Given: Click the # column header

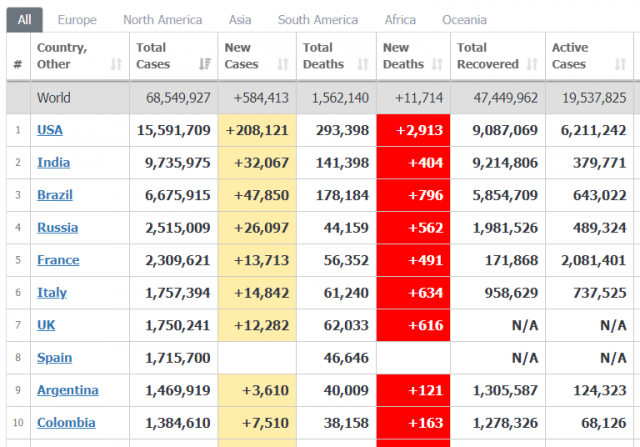Looking at the screenshot, I should pos(18,64).
